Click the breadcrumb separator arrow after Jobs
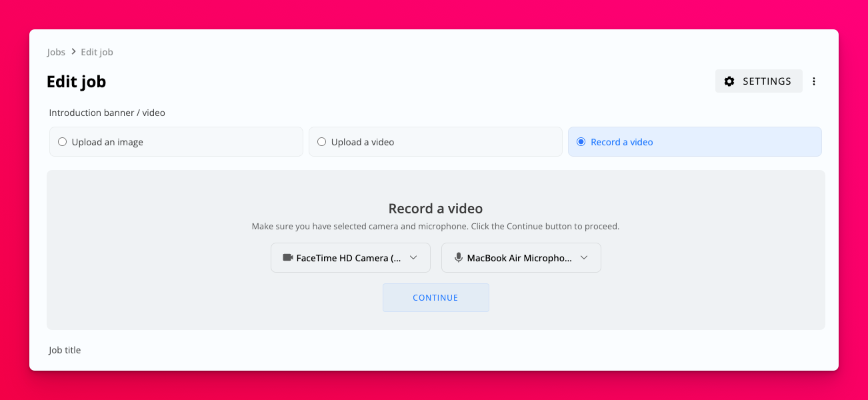Viewport: 868px width, 400px height. pyautogui.click(x=73, y=52)
